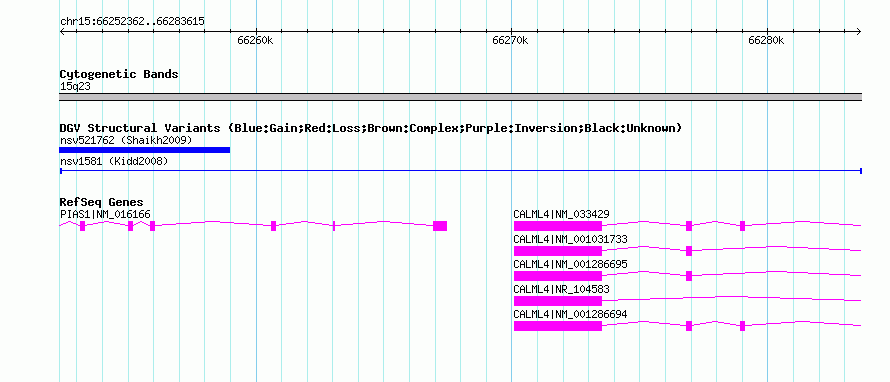The image size is (890, 382).
Task: Click the 66270k ruler tick label
Action: (510, 40)
